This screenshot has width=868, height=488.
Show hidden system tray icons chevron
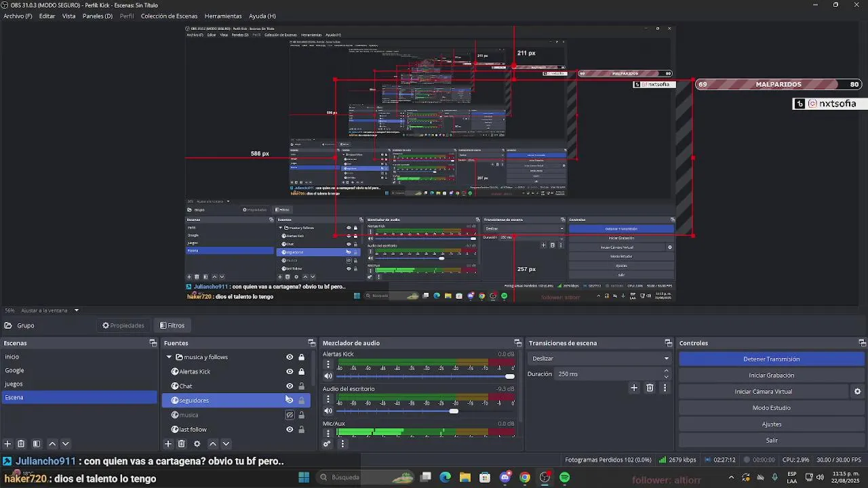[x=731, y=477]
